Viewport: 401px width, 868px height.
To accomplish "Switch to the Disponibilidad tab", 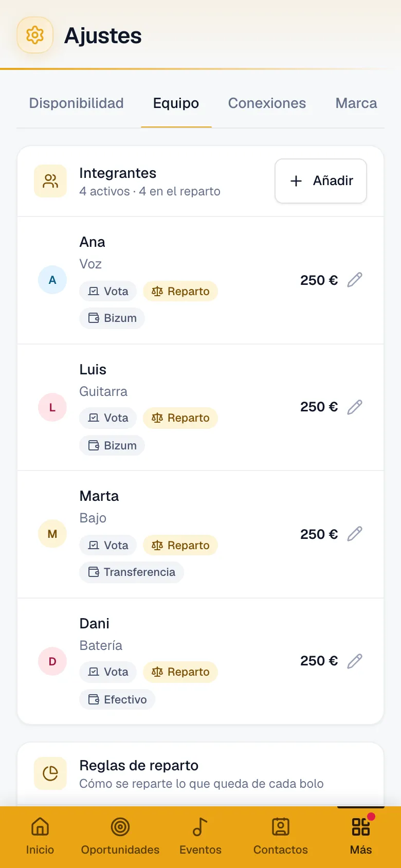I will [77, 103].
